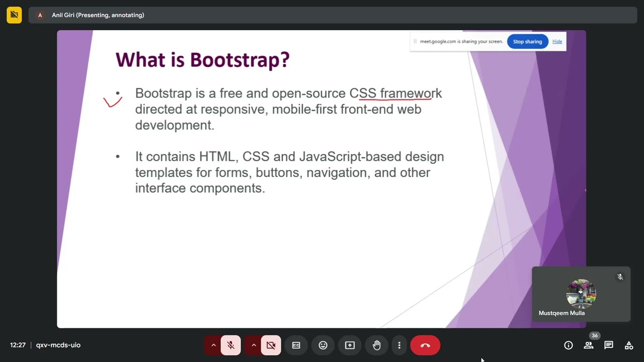
Task: Open video settings chevron next to camera
Action: tap(254, 345)
